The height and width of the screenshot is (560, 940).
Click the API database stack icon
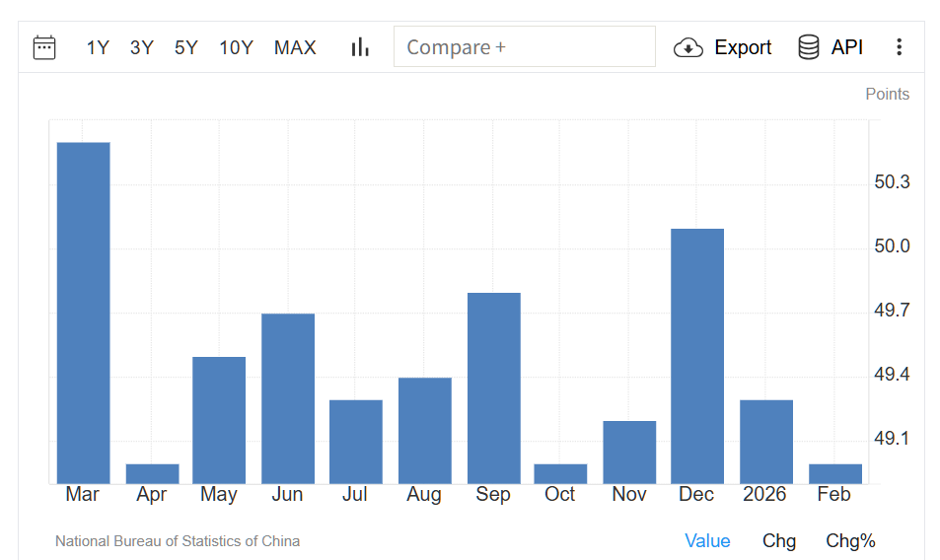click(809, 47)
